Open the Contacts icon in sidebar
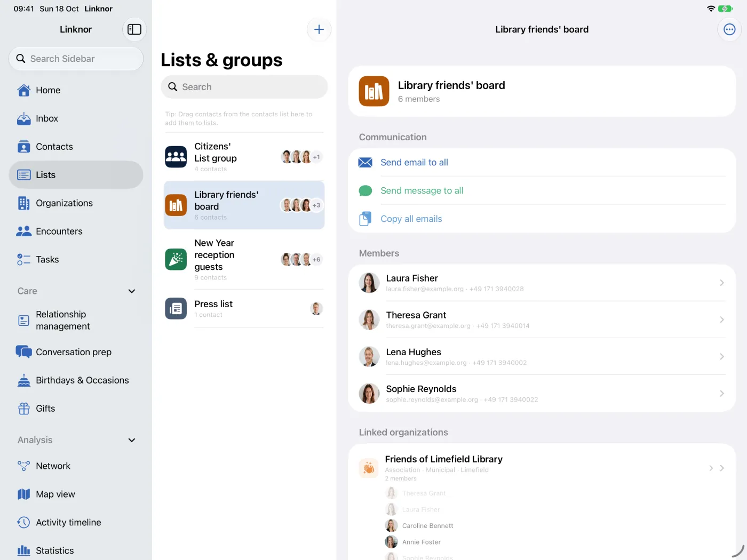 [24, 147]
